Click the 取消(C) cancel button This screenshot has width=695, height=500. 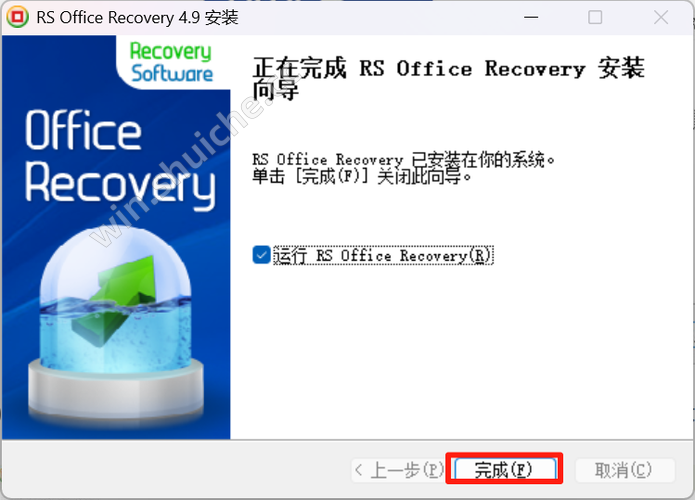625,470
